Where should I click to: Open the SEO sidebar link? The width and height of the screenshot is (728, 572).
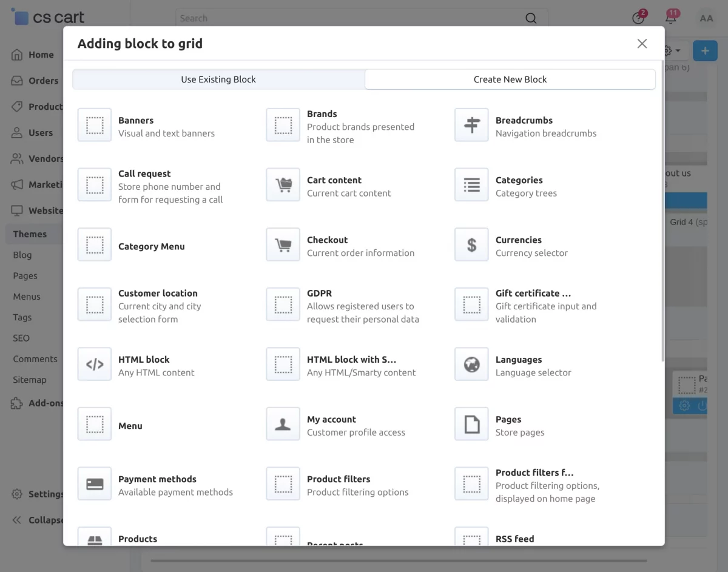tap(21, 338)
